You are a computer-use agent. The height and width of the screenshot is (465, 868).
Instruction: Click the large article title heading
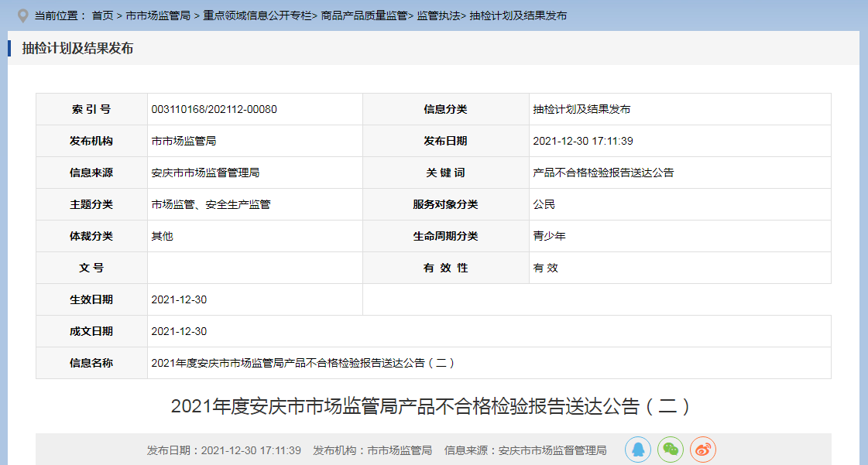tap(431, 406)
